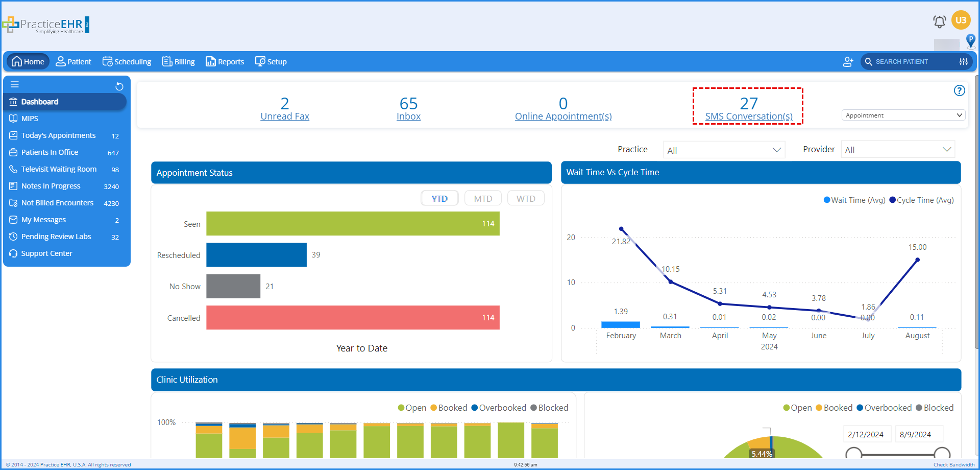The image size is (980, 470).
Task: Switch appointment status to MTD
Action: [x=483, y=198]
